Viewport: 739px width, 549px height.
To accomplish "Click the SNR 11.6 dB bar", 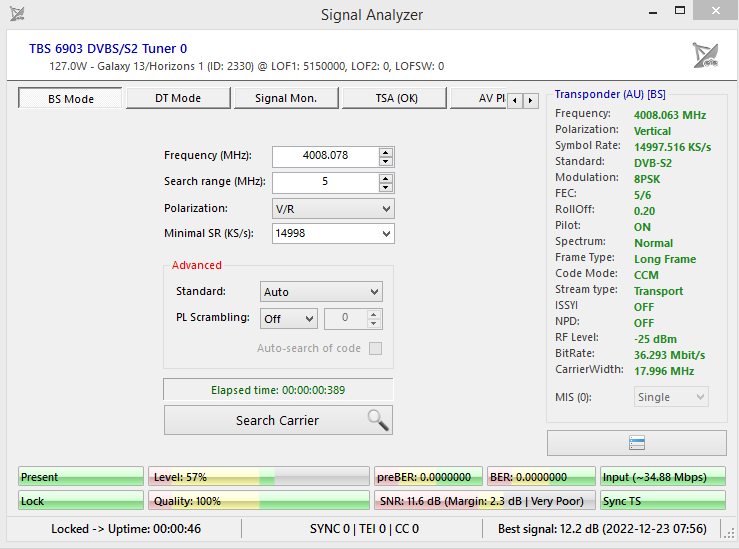I will 485,500.
